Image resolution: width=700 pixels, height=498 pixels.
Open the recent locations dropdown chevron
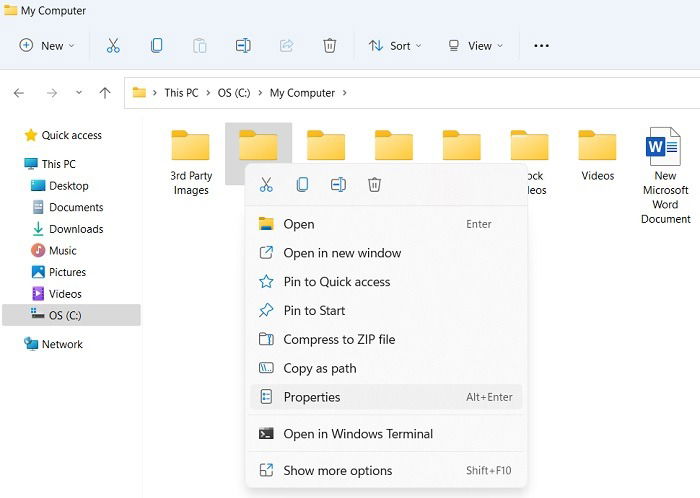pos(79,93)
